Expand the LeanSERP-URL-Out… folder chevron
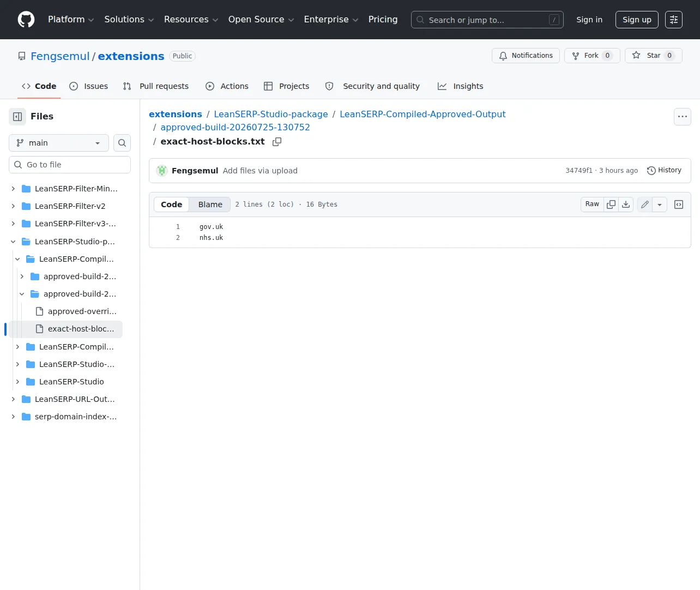The width and height of the screenshot is (700, 590). pyautogui.click(x=13, y=399)
